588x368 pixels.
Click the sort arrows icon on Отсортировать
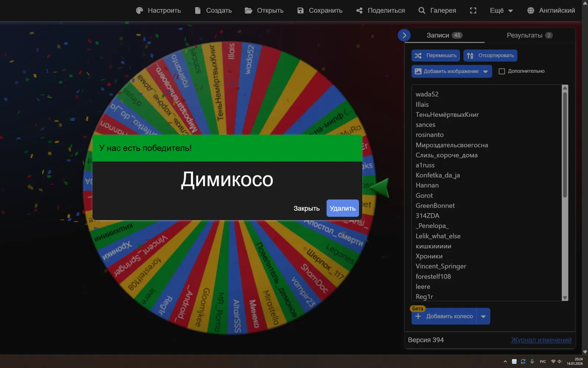(x=470, y=56)
